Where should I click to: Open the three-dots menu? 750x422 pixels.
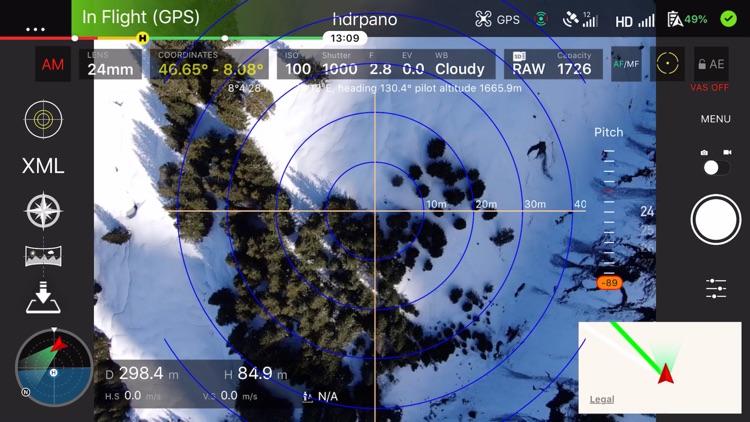click(35, 29)
